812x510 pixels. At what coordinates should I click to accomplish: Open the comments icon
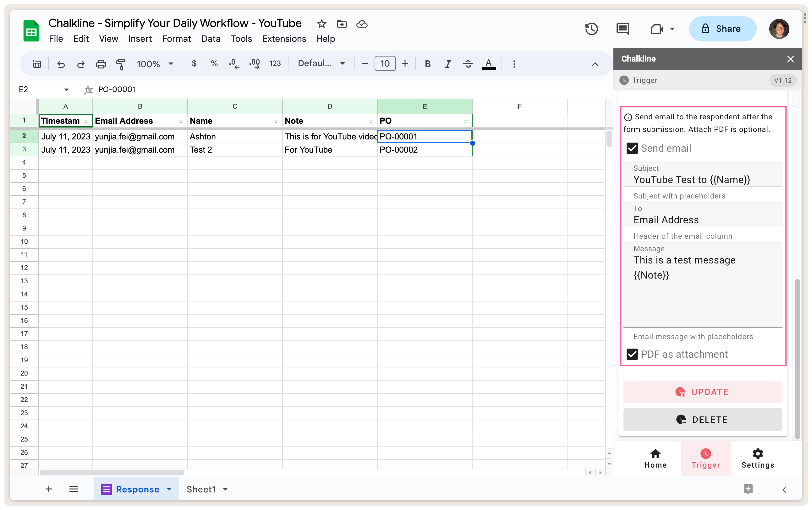[x=623, y=29]
